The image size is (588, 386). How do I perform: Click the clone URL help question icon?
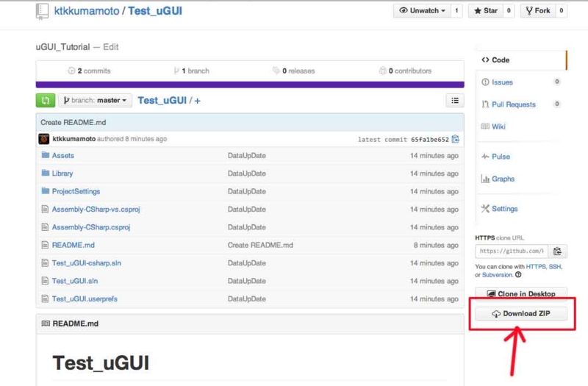pyautogui.click(x=518, y=274)
